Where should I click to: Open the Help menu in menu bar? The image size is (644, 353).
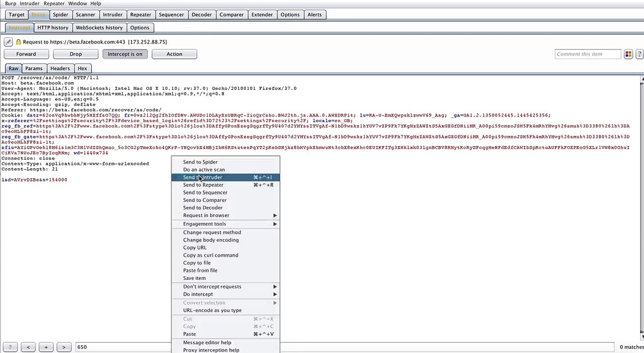(x=95, y=3)
